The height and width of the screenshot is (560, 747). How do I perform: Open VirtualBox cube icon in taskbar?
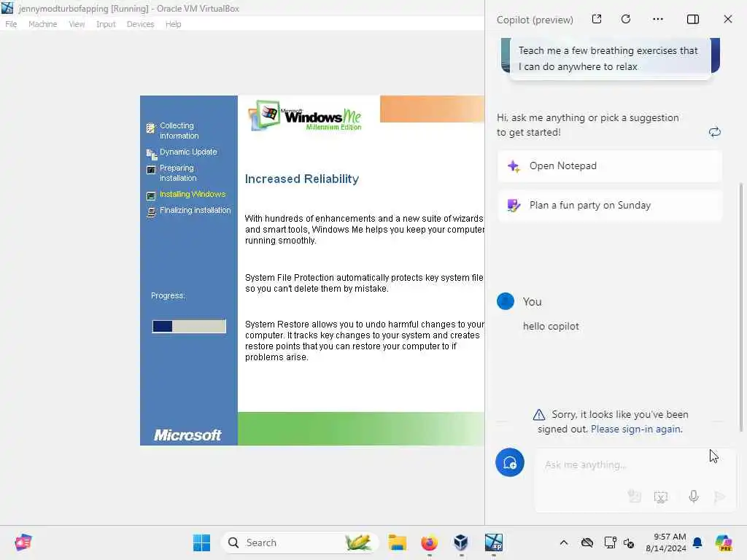[461, 542]
